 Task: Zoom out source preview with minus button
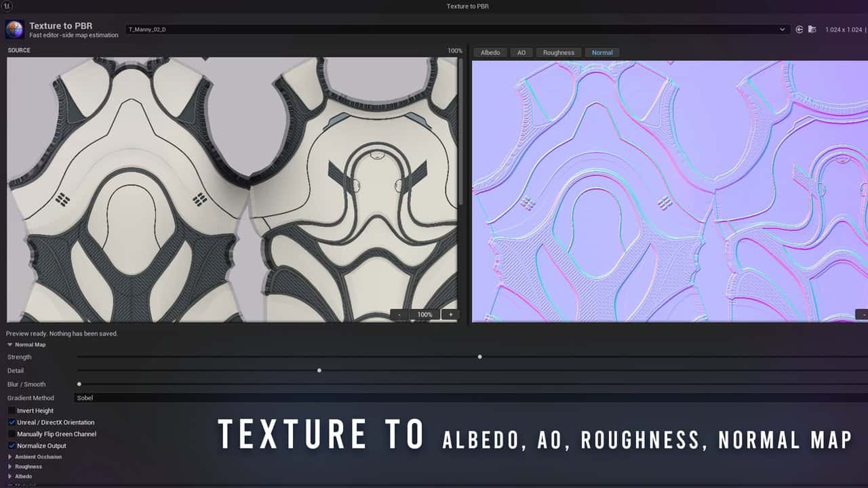(399, 314)
